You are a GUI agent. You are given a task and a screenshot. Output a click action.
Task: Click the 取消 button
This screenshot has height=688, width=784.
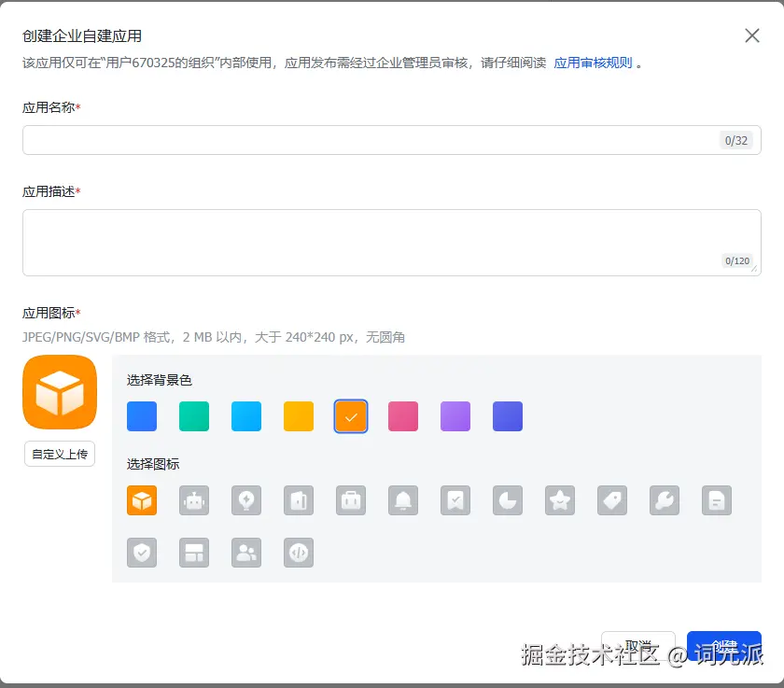pyautogui.click(x=638, y=645)
